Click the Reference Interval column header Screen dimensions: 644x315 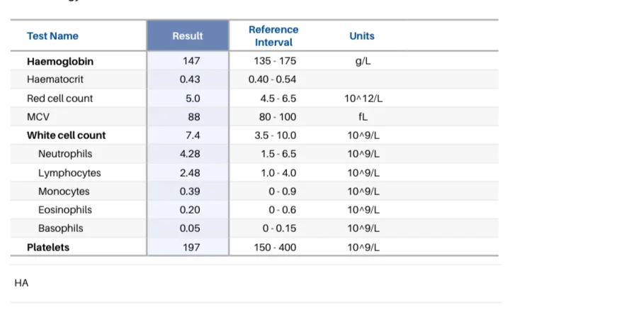click(273, 36)
